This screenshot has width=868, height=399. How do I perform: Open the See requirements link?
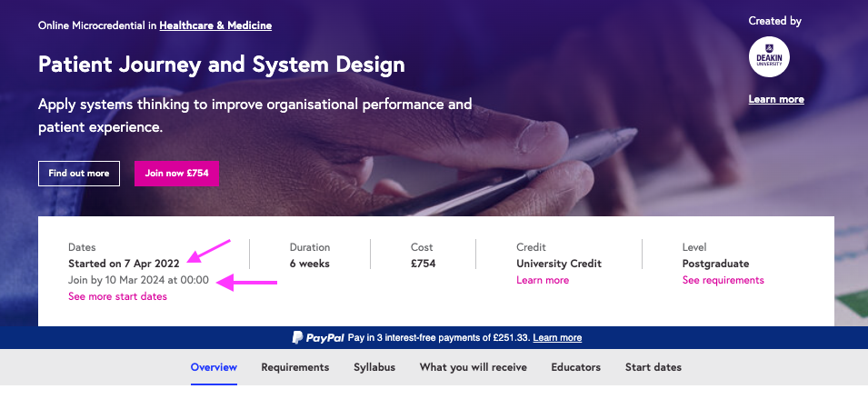(x=723, y=280)
